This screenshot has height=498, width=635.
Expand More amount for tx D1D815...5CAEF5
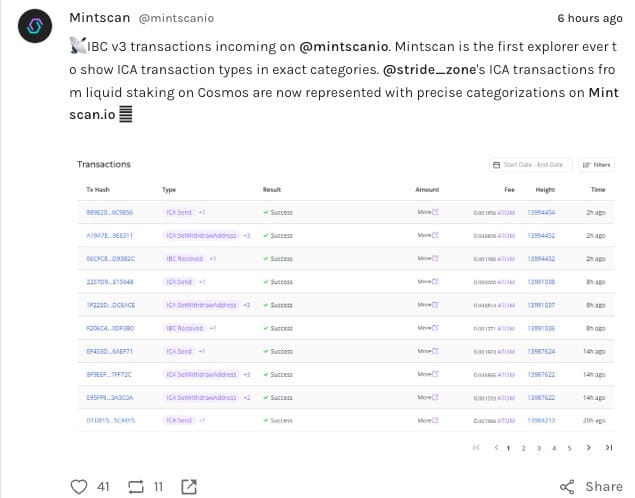coord(427,420)
